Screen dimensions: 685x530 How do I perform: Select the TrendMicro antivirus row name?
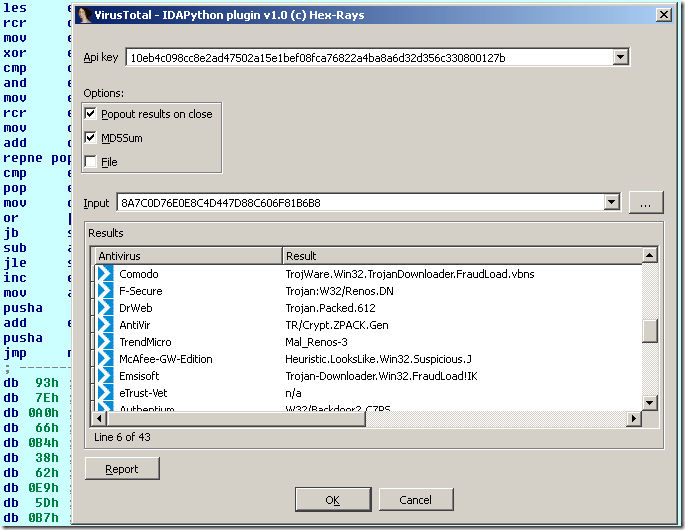tap(145, 342)
